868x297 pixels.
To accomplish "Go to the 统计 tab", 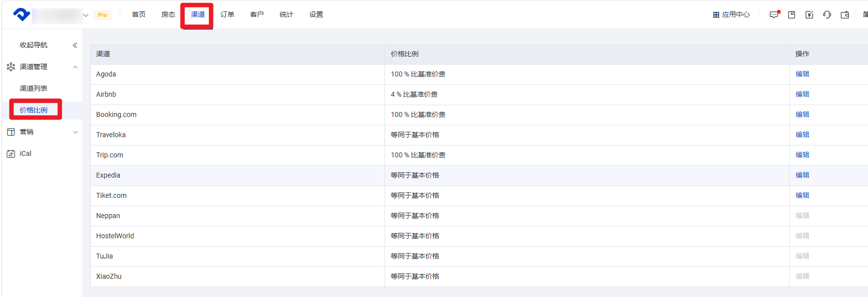I will pos(286,15).
